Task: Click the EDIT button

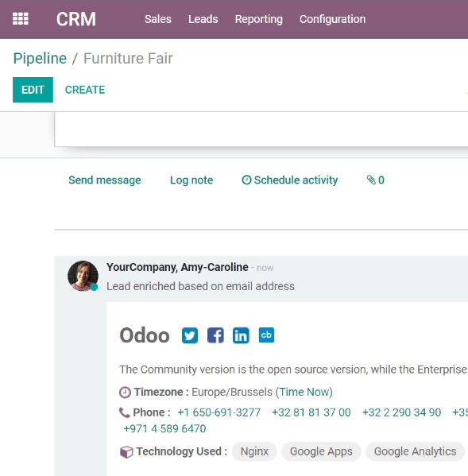Action: (33, 90)
